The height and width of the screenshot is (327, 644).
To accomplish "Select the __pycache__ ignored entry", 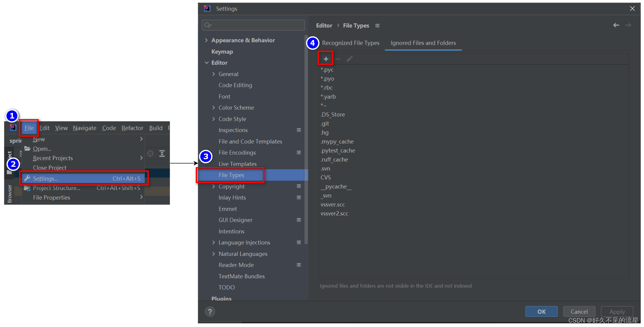I will pyautogui.click(x=336, y=186).
